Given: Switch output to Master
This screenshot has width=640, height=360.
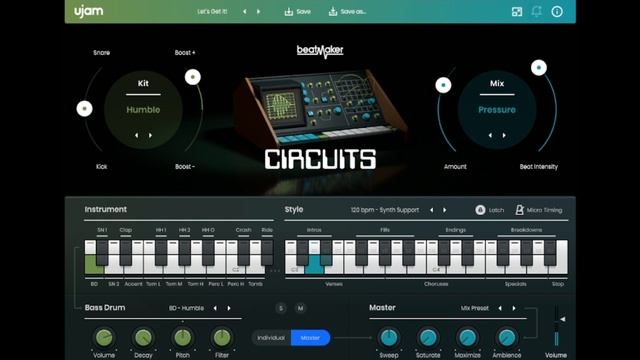Looking at the screenshot, I should tap(310, 338).
